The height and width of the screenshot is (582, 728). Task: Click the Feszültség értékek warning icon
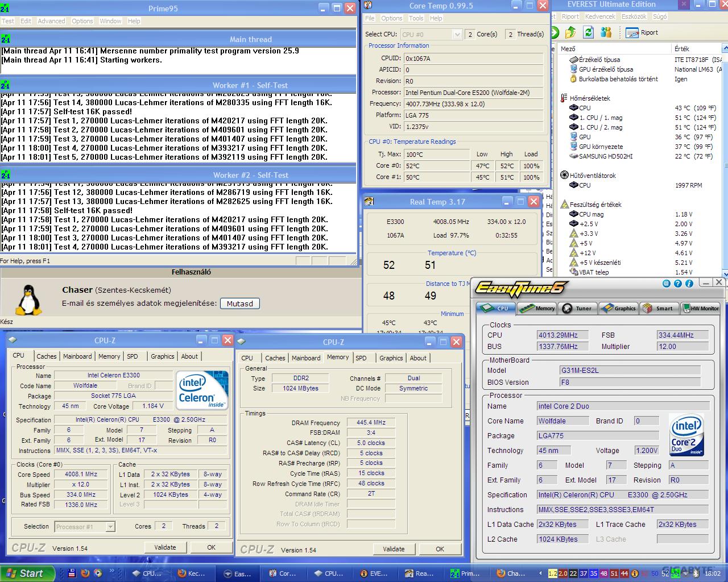(x=564, y=205)
